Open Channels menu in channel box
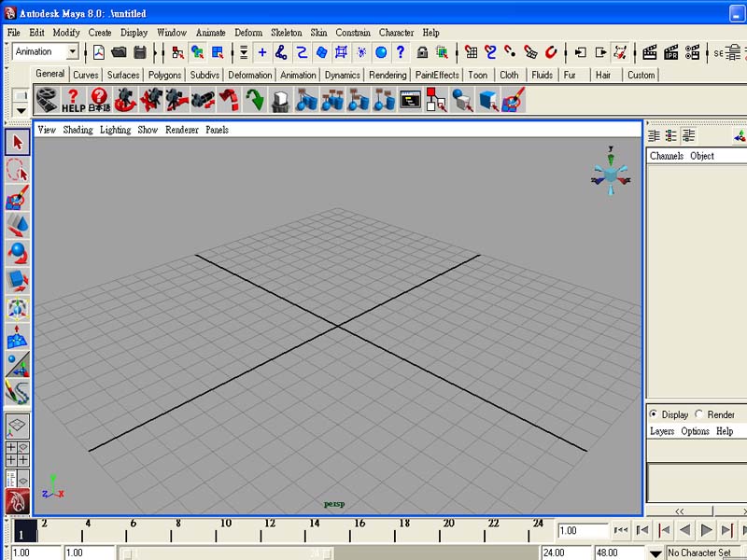Viewport: 747px width, 560px height. (x=667, y=156)
